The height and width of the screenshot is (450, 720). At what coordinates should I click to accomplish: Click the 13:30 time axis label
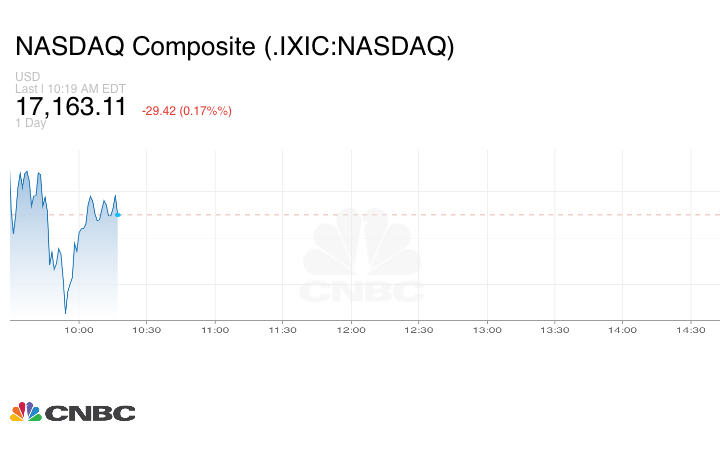[555, 330]
